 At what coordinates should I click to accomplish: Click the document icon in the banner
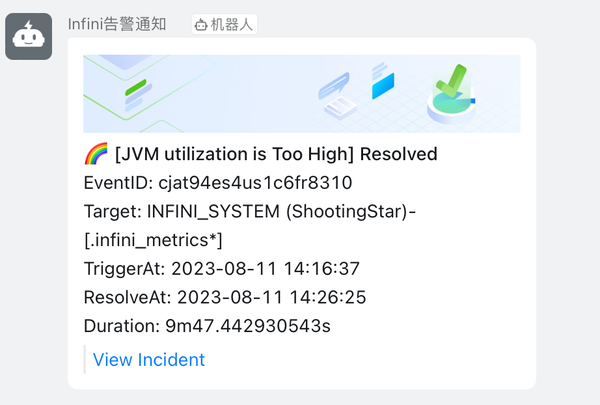tap(339, 103)
